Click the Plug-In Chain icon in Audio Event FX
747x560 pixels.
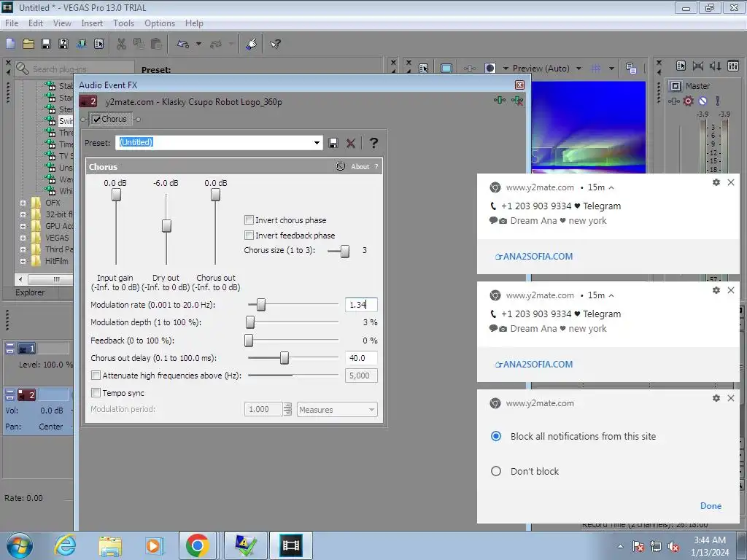coord(499,100)
